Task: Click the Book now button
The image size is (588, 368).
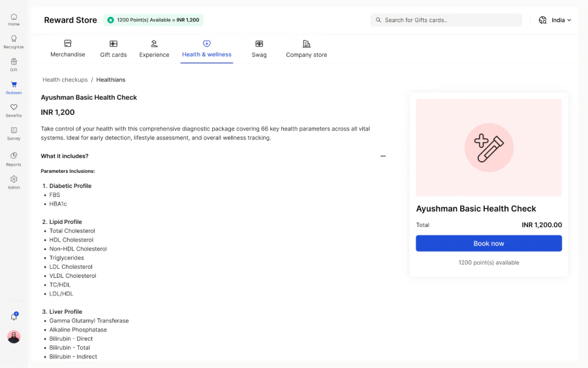Action: [x=489, y=243]
